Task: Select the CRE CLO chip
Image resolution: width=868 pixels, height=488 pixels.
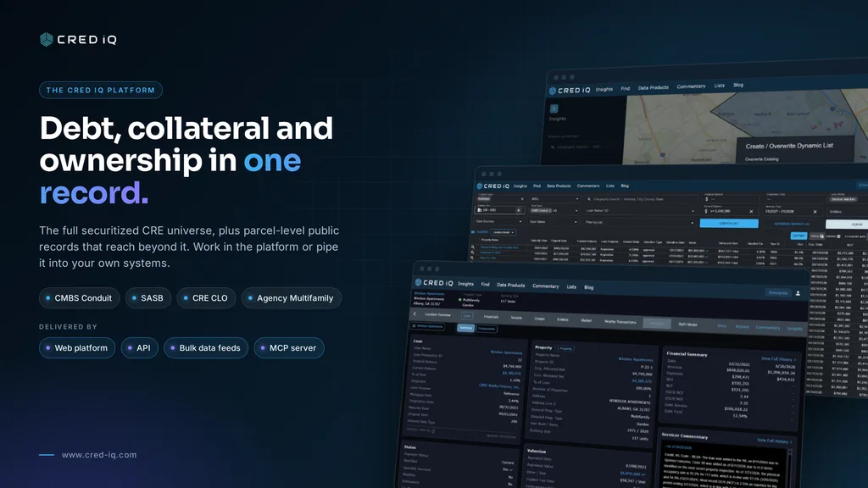Action: [x=206, y=297]
